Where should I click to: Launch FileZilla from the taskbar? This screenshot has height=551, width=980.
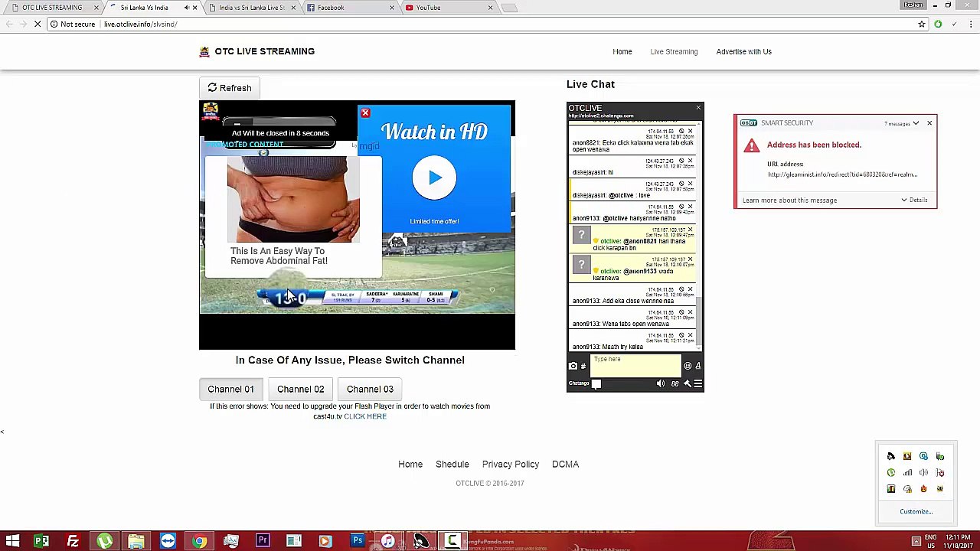point(73,542)
